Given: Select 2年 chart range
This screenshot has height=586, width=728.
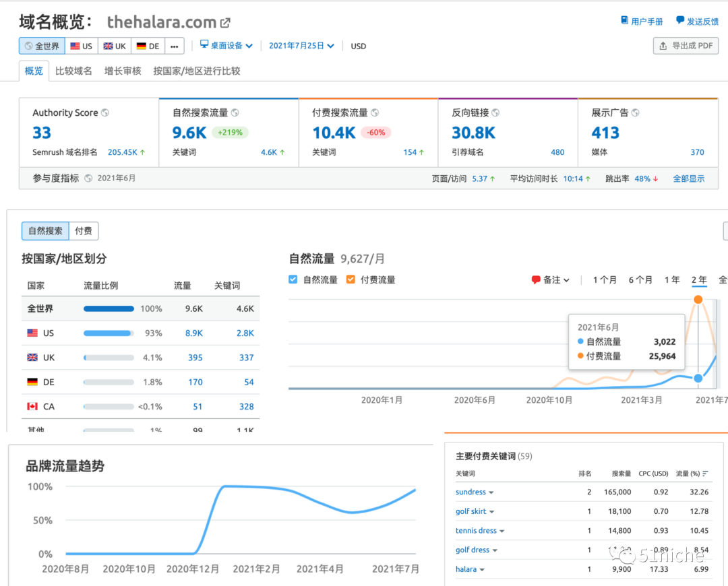Looking at the screenshot, I should (x=699, y=280).
